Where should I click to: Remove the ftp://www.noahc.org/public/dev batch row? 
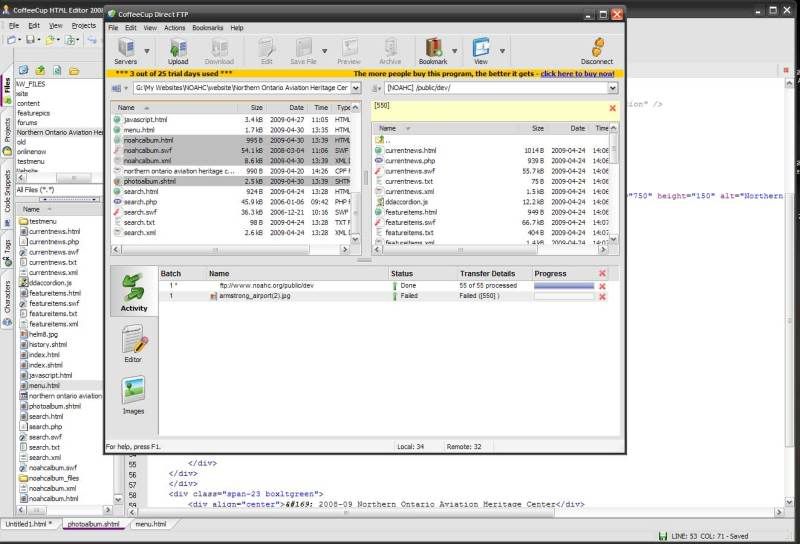click(602, 286)
